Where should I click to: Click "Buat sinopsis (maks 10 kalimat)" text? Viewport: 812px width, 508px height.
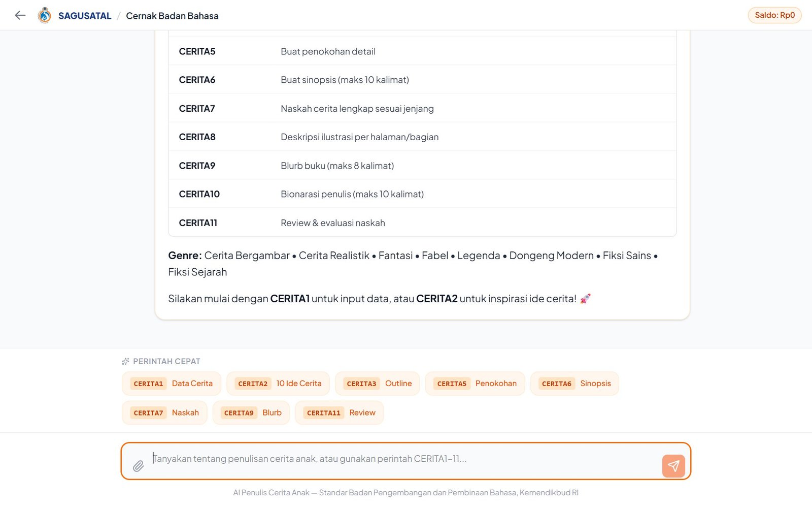345,80
